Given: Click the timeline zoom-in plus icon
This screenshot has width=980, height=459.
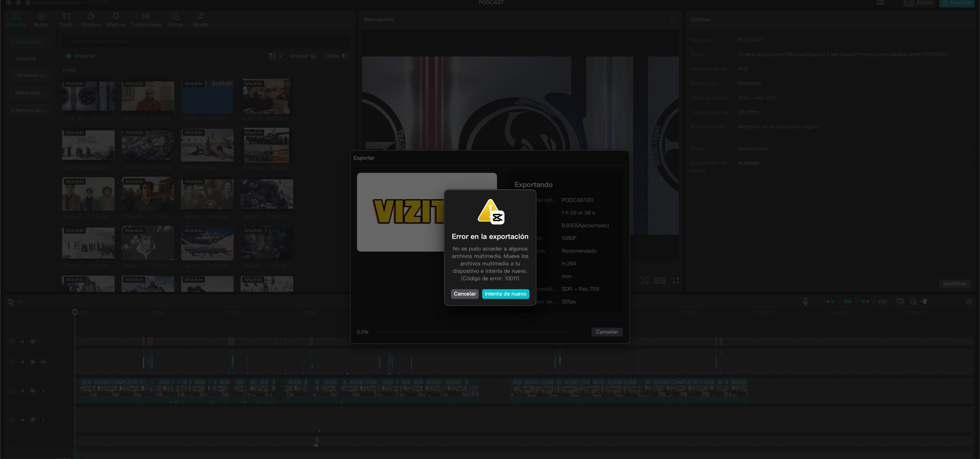Looking at the screenshot, I should pyautogui.click(x=969, y=301).
